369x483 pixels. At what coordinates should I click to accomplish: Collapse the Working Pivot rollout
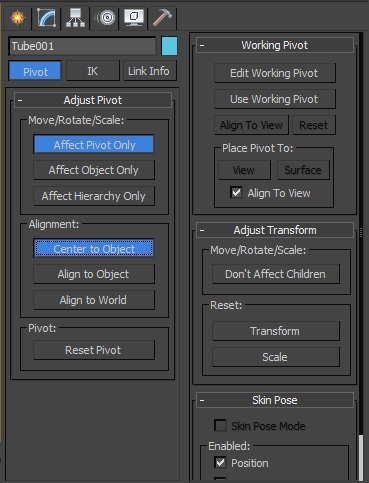pos(275,45)
